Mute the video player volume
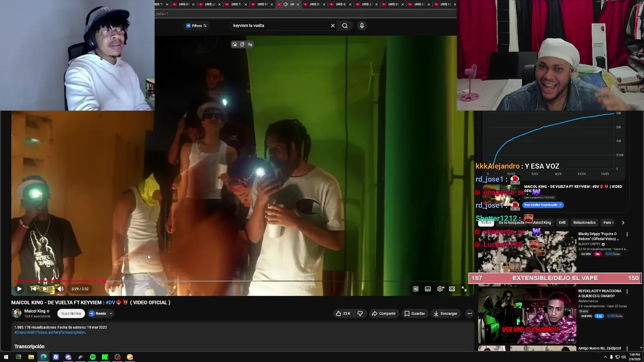This screenshot has height=362, width=644. (60, 289)
